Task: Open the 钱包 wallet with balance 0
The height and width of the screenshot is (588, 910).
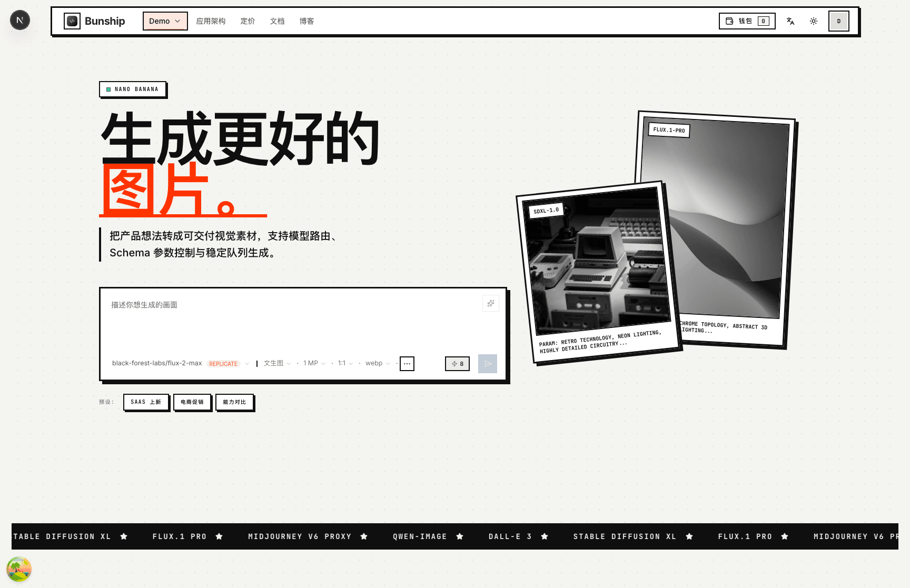Action: [x=747, y=21]
